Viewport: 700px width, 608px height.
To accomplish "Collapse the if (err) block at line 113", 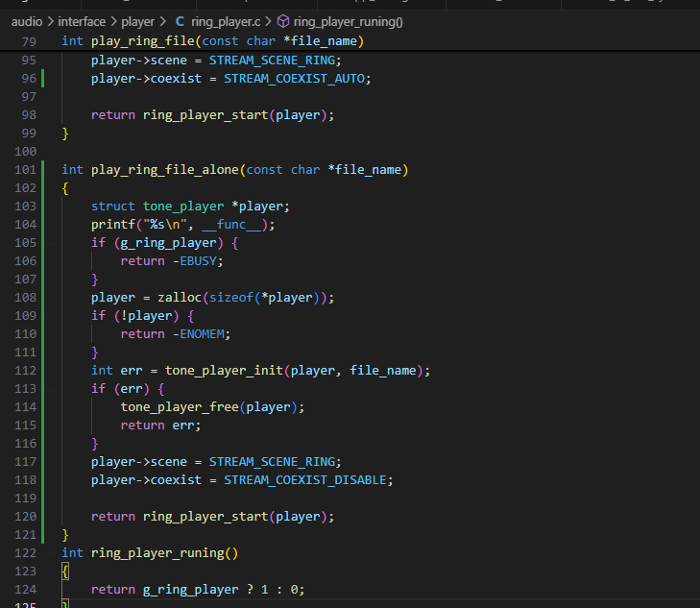I will 53,389.
